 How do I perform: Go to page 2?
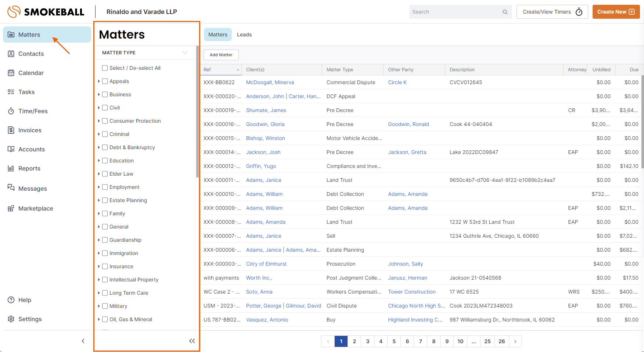[355, 341]
